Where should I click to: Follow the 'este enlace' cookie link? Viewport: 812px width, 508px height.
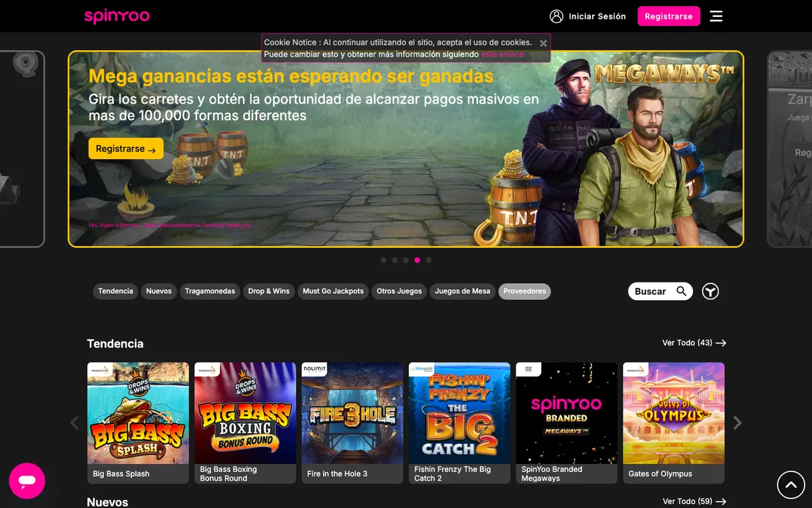(x=502, y=54)
